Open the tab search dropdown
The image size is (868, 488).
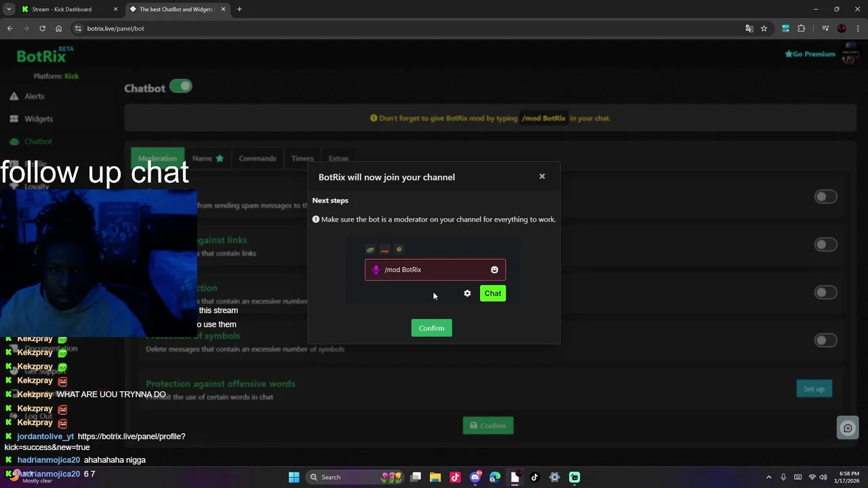pos(9,9)
